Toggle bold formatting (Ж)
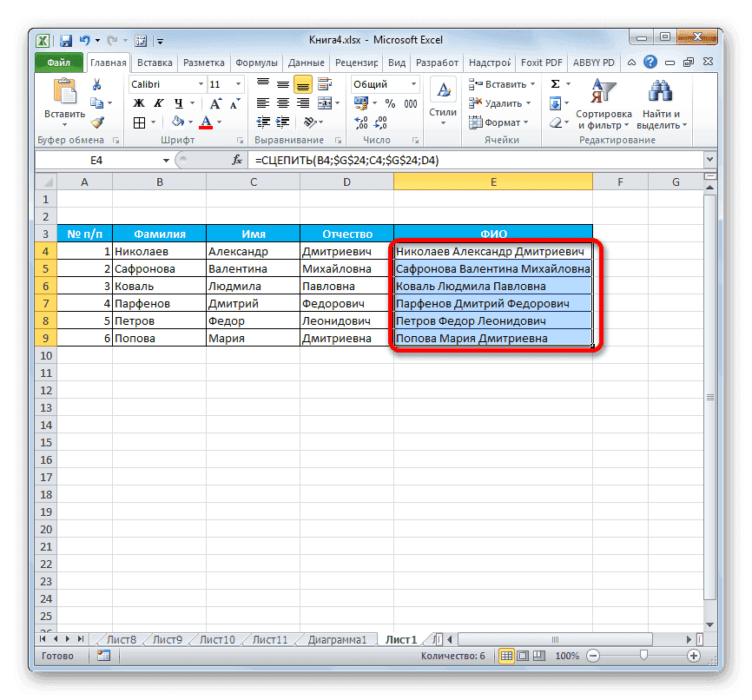This screenshot has width=752, height=700. [x=137, y=102]
